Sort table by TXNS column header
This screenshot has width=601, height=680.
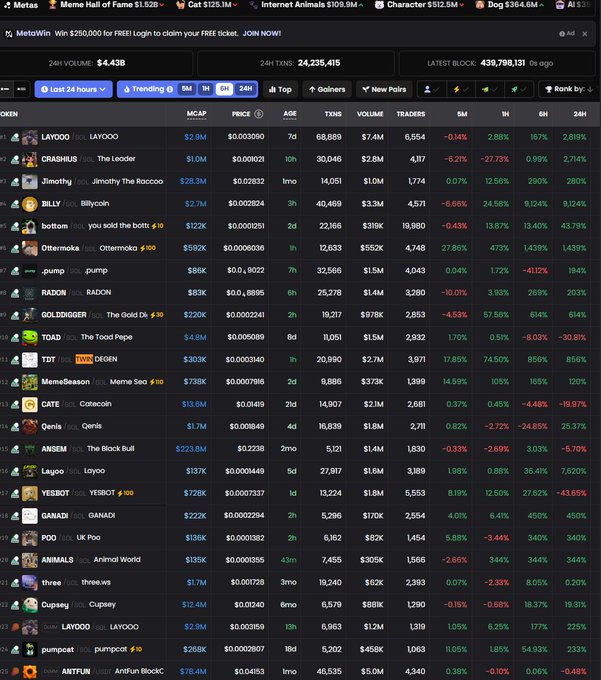coord(333,114)
